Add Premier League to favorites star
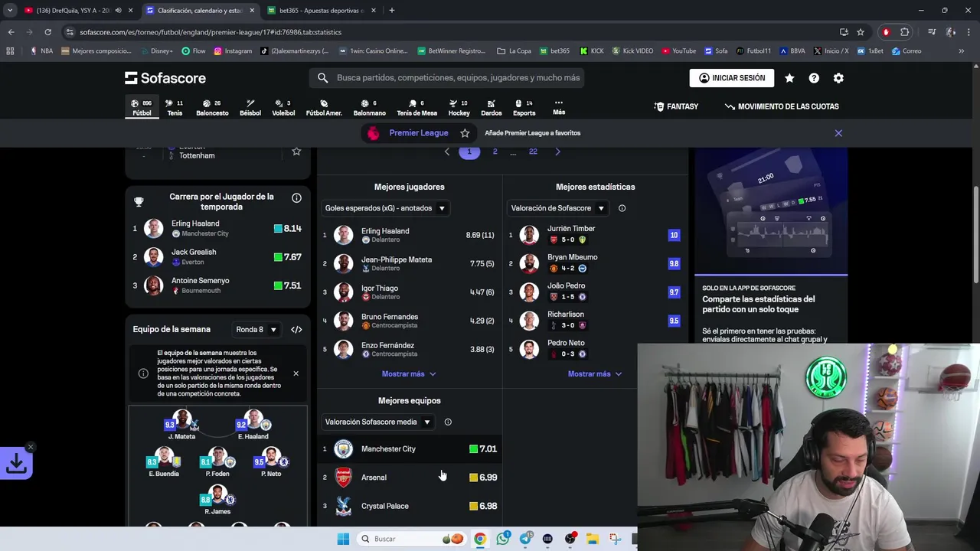Image resolution: width=980 pixels, height=551 pixels. coord(465,133)
